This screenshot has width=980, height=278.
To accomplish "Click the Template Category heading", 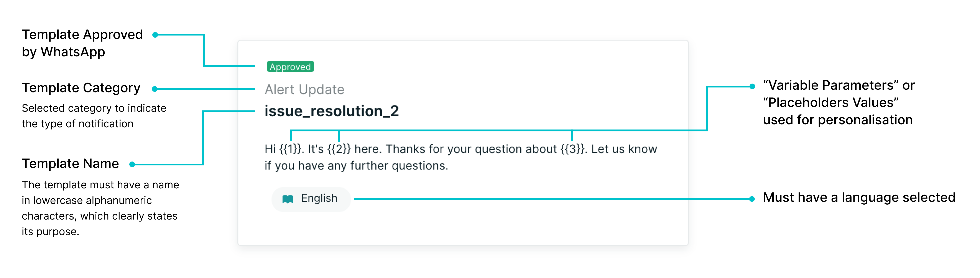I will click(x=81, y=88).
